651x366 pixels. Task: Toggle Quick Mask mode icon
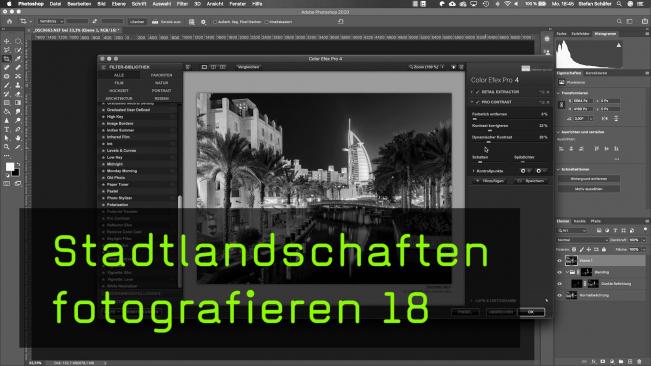7,183
